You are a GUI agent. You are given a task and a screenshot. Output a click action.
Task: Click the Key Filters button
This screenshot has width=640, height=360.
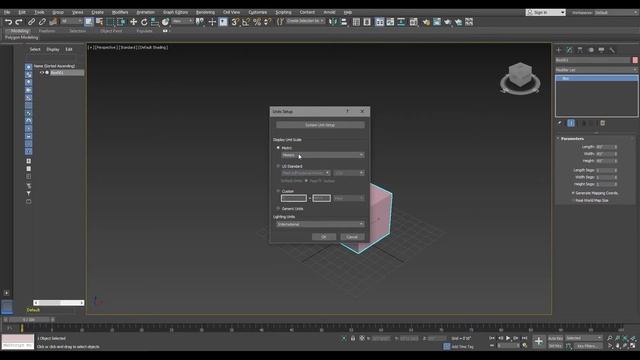(587, 346)
